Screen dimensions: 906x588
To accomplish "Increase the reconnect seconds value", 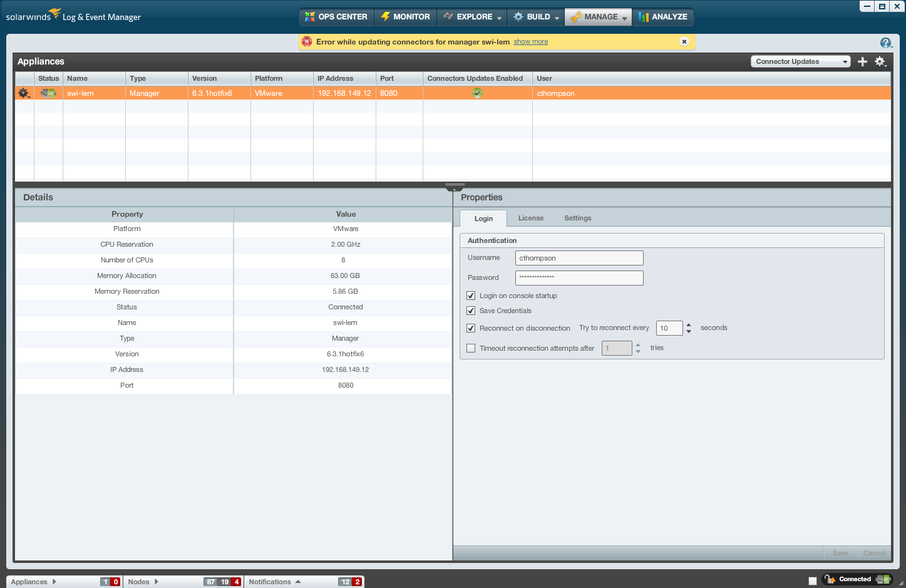I will pos(689,325).
